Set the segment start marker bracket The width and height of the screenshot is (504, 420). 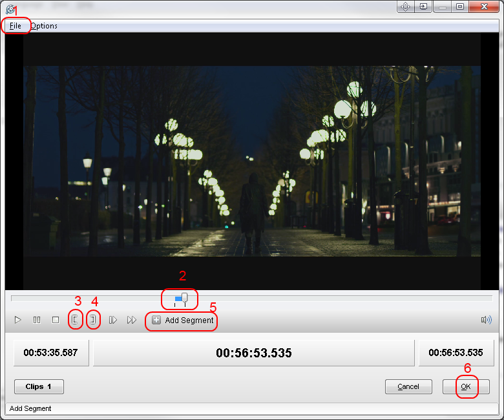[x=74, y=320]
